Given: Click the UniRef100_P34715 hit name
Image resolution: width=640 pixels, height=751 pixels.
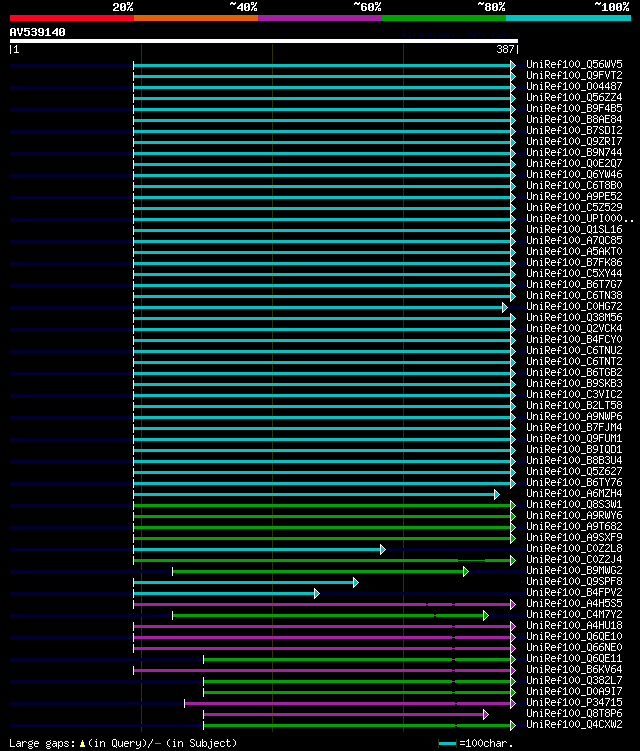Looking at the screenshot, I should click(574, 703).
